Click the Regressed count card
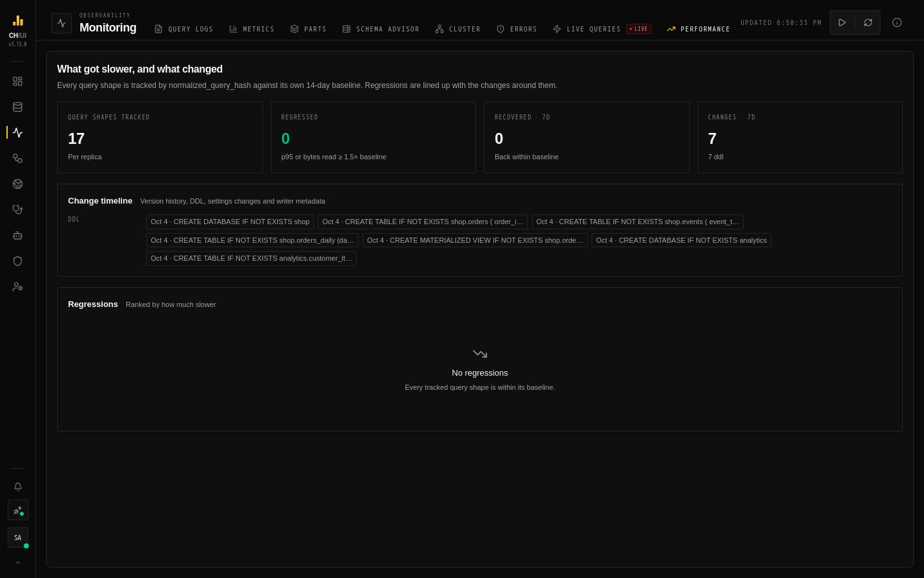924x578 pixels. tap(373, 137)
